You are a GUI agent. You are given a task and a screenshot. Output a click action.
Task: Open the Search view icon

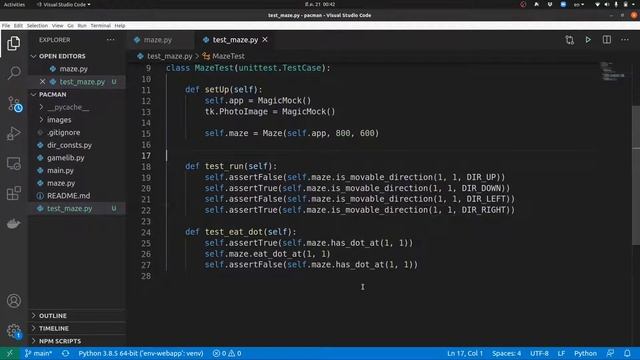tap(13, 73)
